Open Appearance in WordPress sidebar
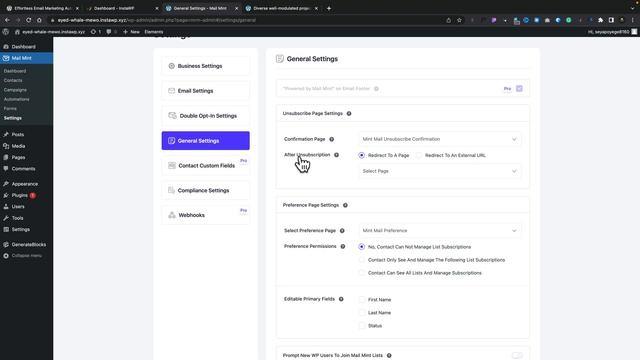Viewport: 640px width, 360px height. 26,184
